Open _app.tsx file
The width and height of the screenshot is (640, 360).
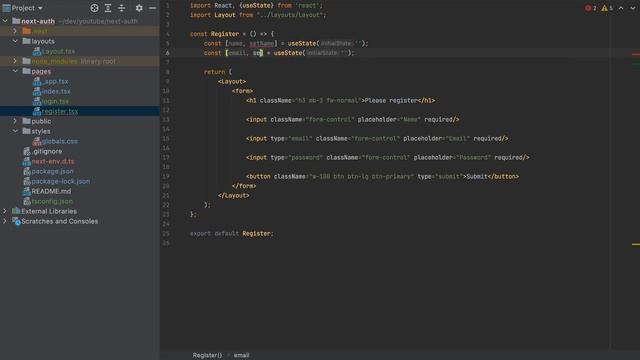pos(55,81)
